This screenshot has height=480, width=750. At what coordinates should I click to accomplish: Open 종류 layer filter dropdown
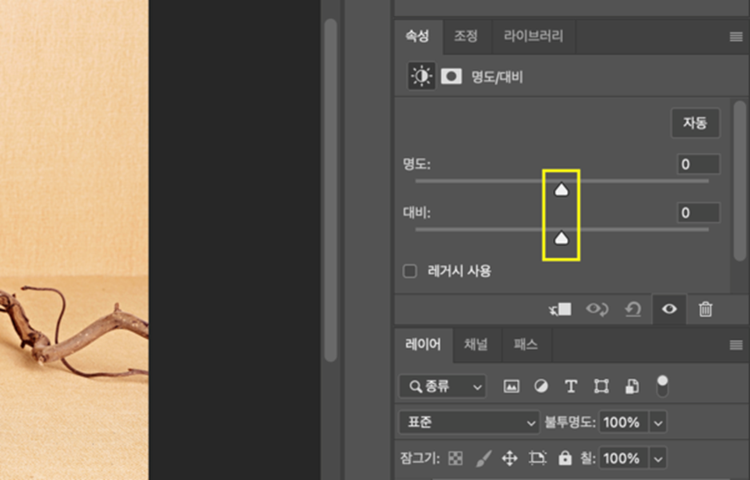click(x=442, y=386)
